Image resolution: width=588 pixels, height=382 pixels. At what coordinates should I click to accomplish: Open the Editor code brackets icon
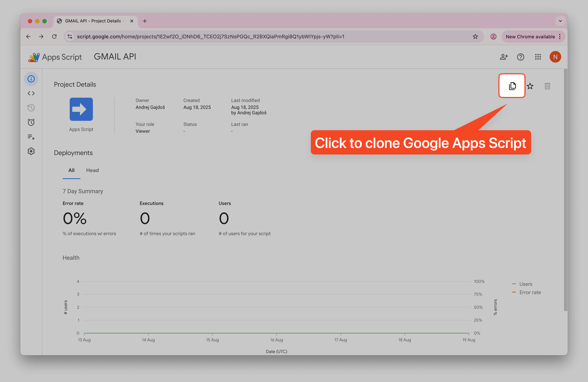click(31, 93)
